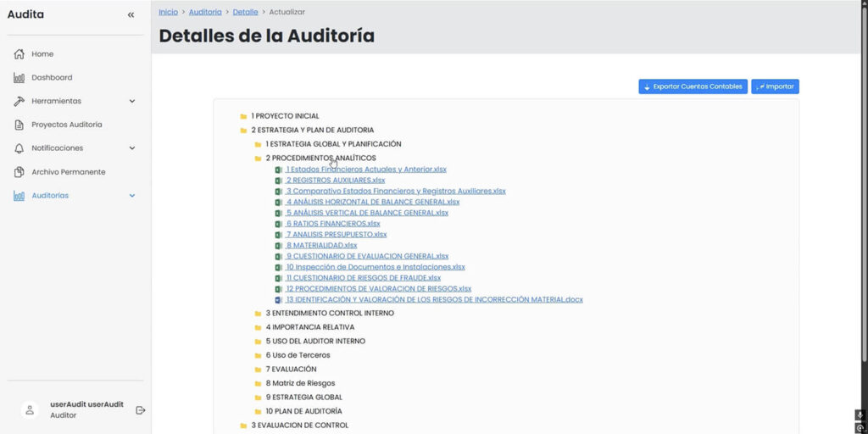
Task: Toggle the Auditorías menu chevron
Action: click(131, 196)
